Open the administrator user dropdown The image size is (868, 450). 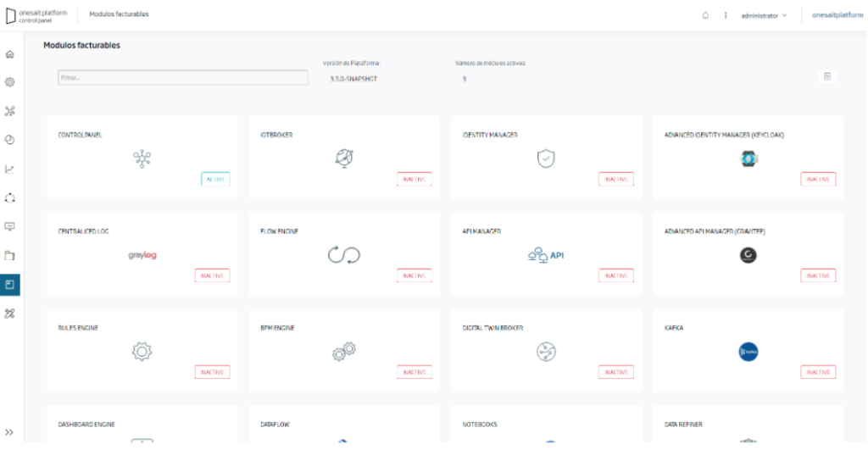click(x=764, y=15)
